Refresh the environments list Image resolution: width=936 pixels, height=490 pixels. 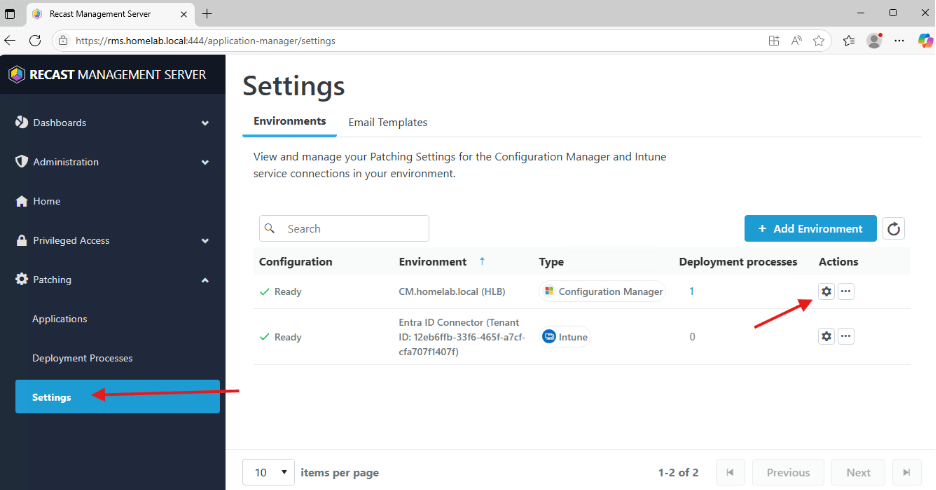click(894, 229)
